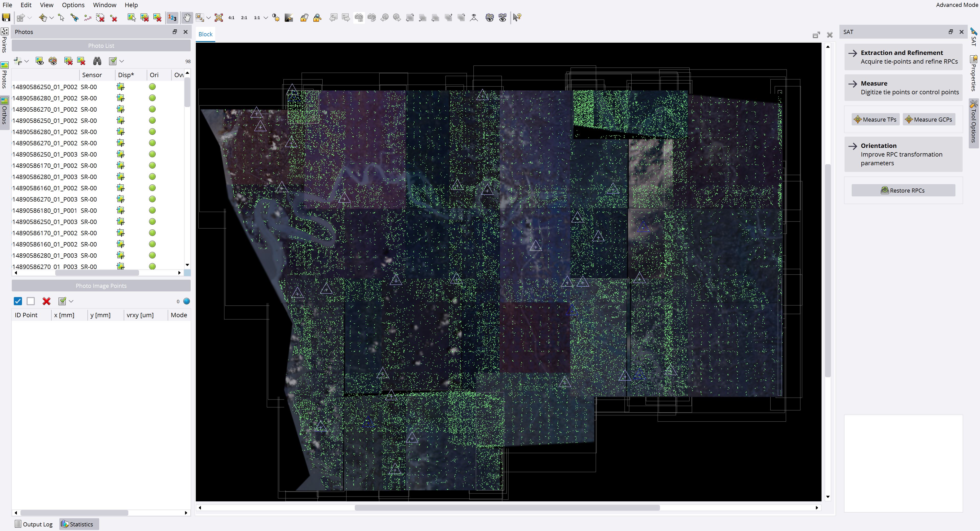Click the Save floppy disk icon
This screenshot has width=980, height=531.
(x=6, y=17)
